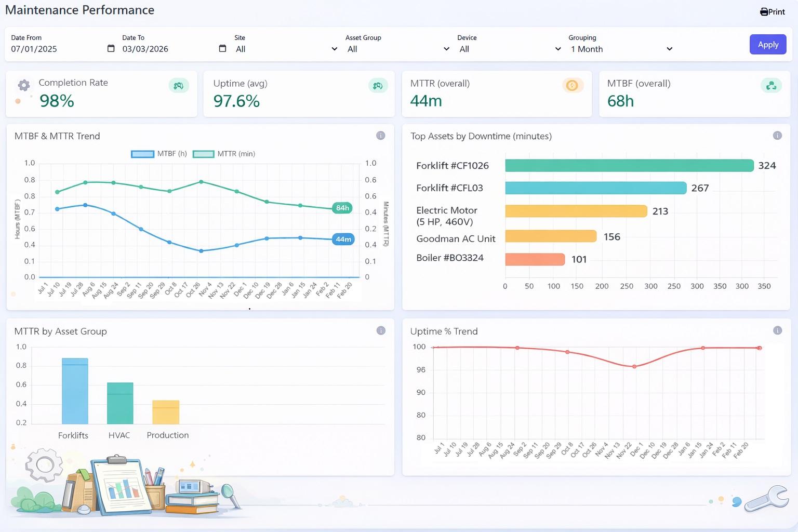Click the gear icon beside Completion Rate

23,86
